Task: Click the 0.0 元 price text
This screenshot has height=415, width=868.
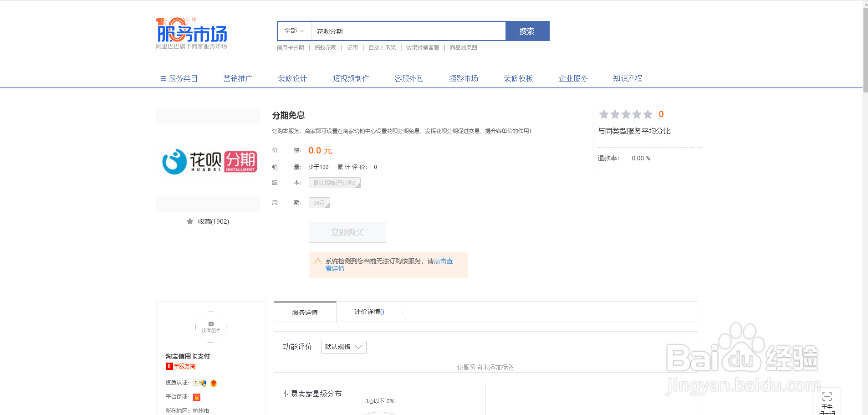Action: pyautogui.click(x=321, y=150)
